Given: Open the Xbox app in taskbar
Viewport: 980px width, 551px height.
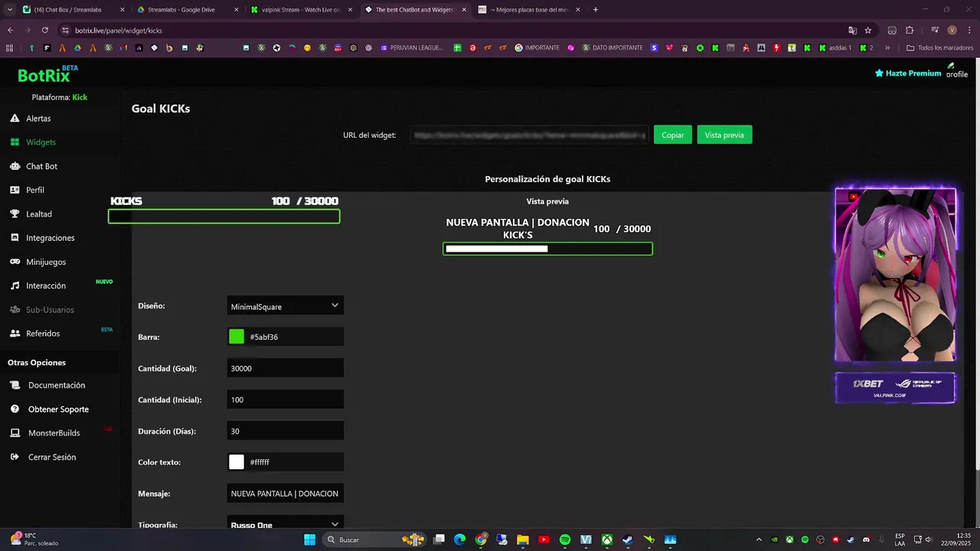Looking at the screenshot, I should 607,540.
